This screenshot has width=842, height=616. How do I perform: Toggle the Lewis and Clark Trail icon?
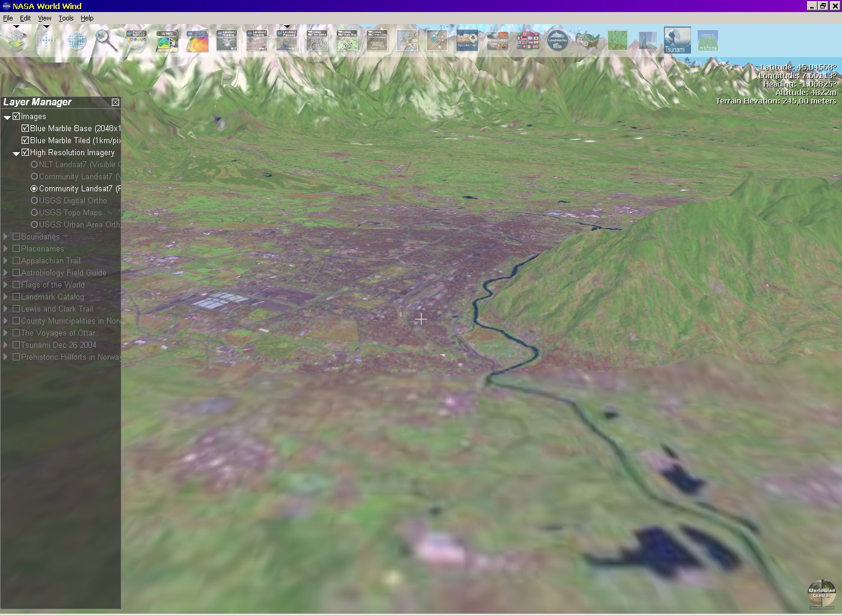point(588,40)
